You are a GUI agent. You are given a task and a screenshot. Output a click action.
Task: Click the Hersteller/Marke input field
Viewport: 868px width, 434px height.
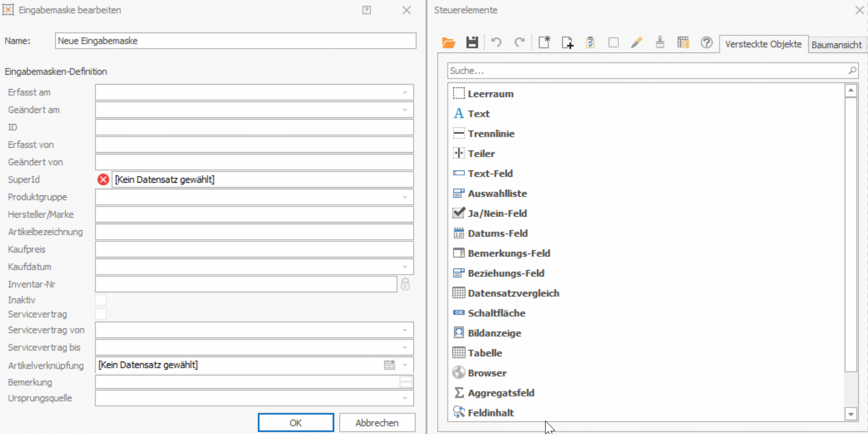254,214
